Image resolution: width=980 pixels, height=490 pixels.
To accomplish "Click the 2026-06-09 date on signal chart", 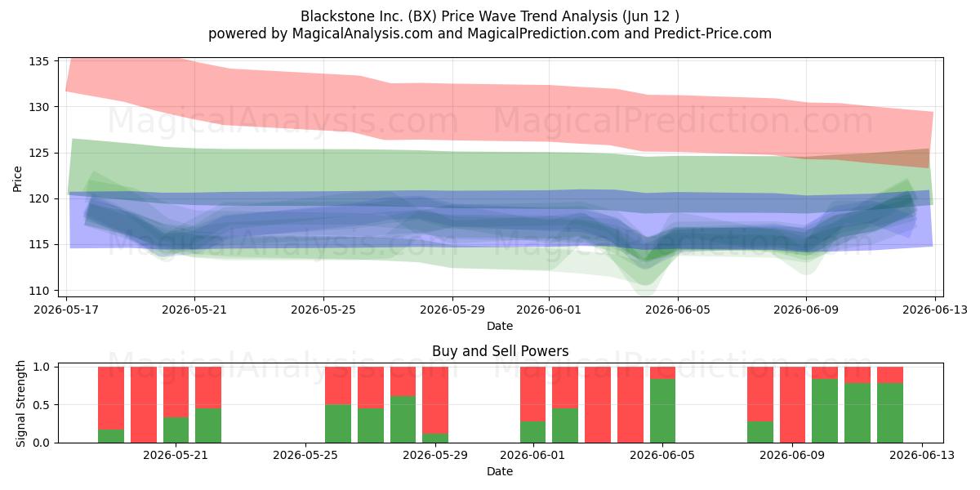I will coord(792,455).
